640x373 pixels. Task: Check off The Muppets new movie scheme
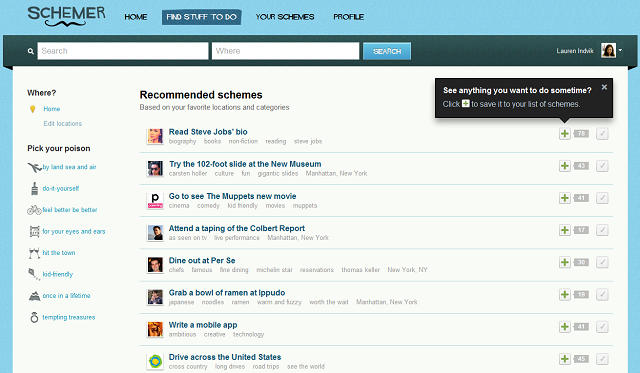(x=602, y=198)
